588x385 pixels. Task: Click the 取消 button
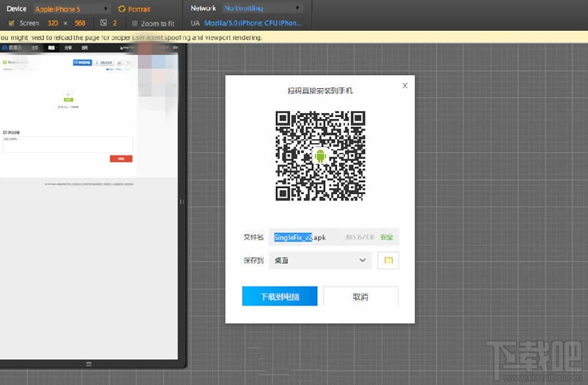tap(360, 296)
